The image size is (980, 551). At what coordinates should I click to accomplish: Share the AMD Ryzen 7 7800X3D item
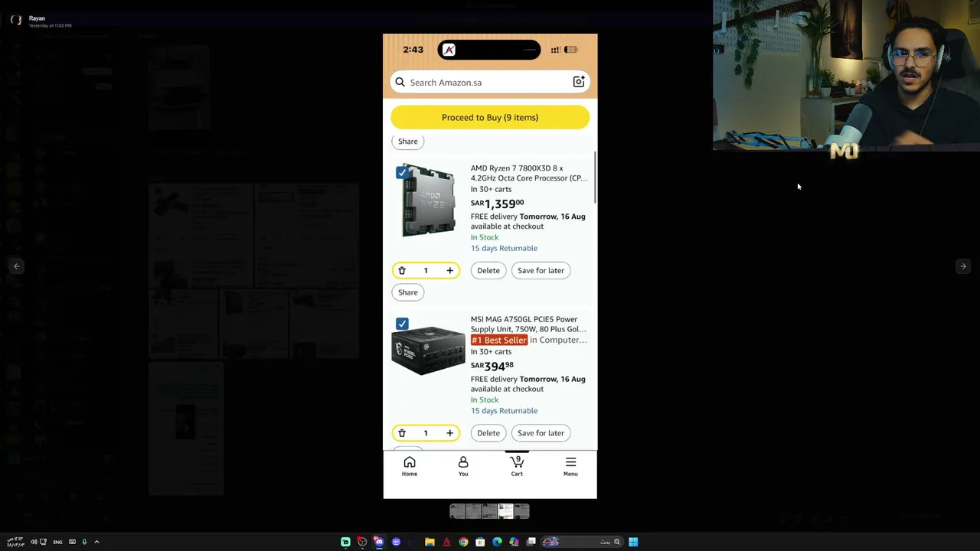[407, 292]
